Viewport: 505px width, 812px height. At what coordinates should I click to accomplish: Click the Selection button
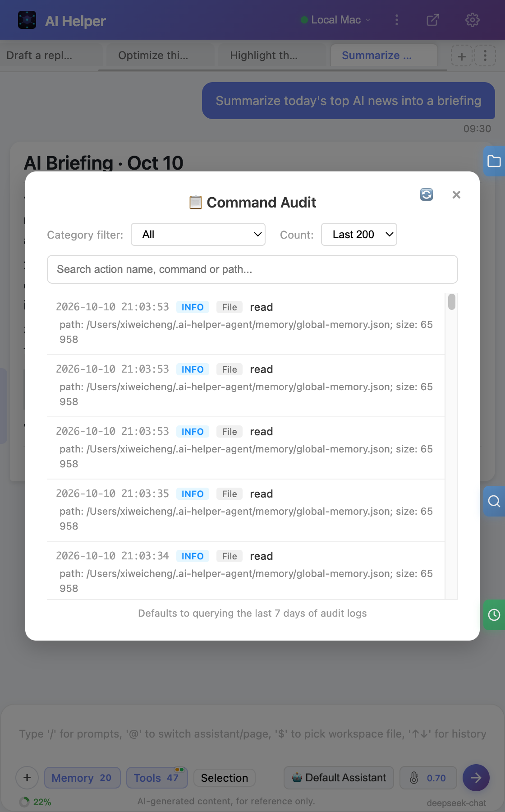point(225,778)
